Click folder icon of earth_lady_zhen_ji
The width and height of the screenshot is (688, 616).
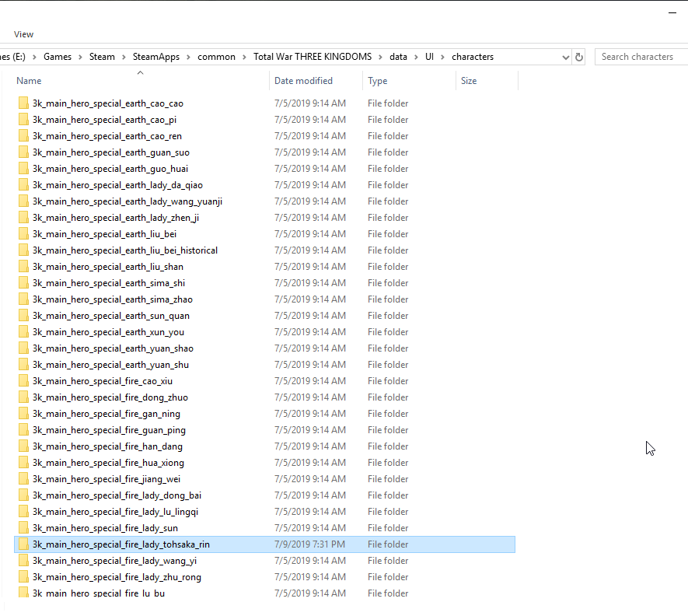click(23, 217)
